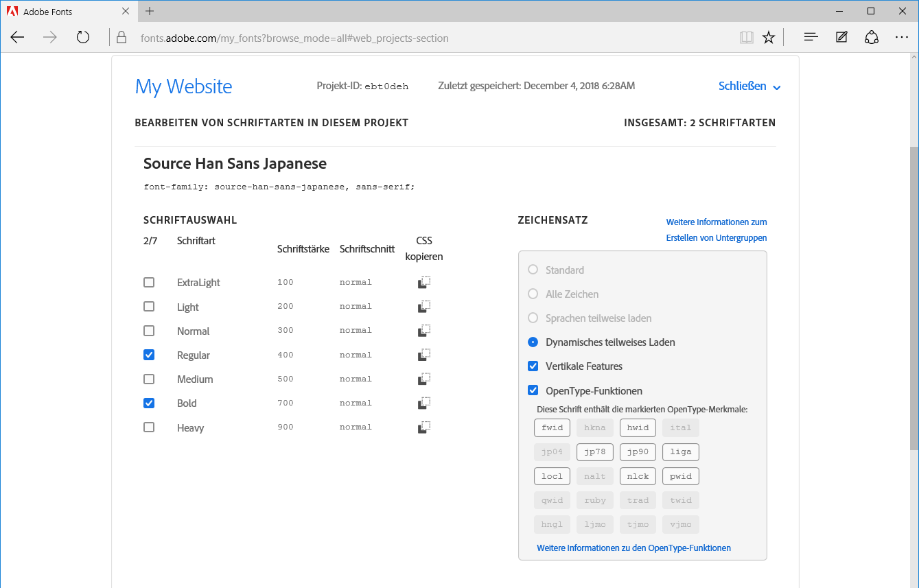This screenshot has width=919, height=588.
Task: Go forward in browser history
Action: pyautogui.click(x=50, y=38)
